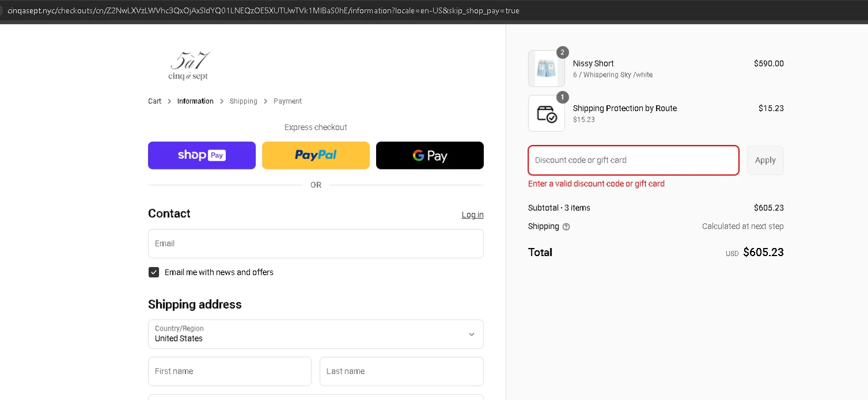This screenshot has width=868, height=400.
Task: Click the 'Enter a valid discount code' error
Action: [x=597, y=184]
